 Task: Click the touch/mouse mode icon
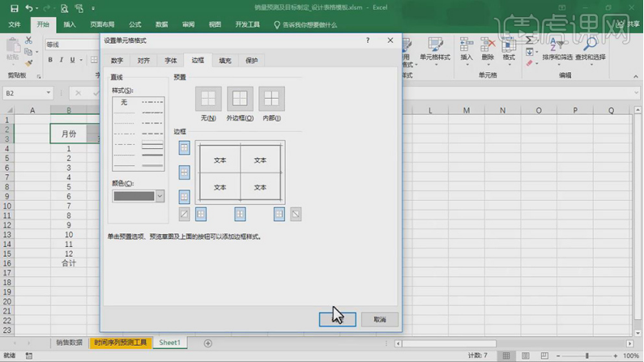pyautogui.click(x=79, y=8)
